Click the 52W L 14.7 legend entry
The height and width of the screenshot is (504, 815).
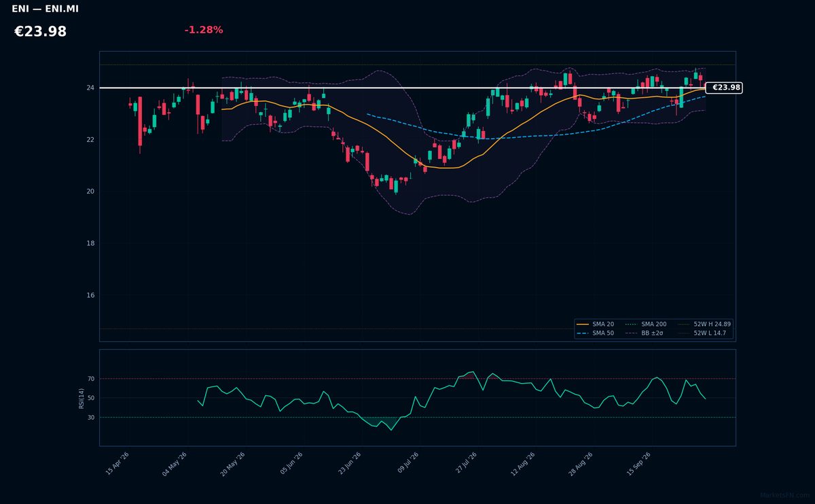point(702,334)
